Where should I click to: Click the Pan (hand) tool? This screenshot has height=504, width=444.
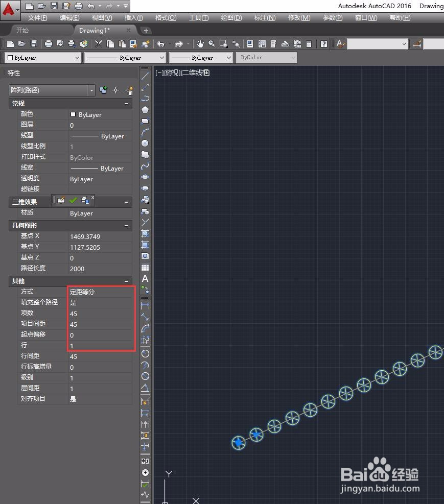click(x=200, y=44)
